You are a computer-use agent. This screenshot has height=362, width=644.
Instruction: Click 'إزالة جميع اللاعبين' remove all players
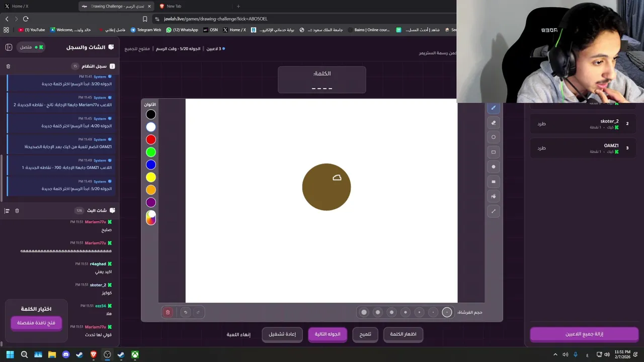click(x=584, y=334)
